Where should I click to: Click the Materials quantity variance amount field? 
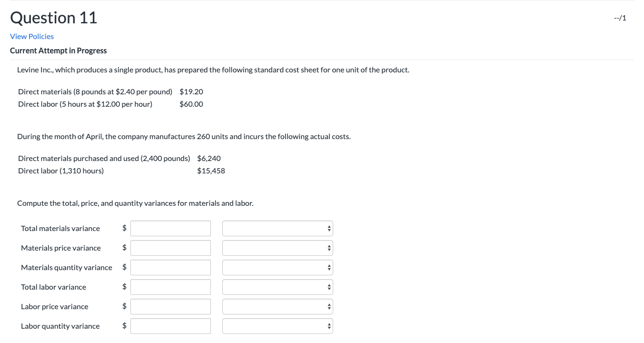170,267
